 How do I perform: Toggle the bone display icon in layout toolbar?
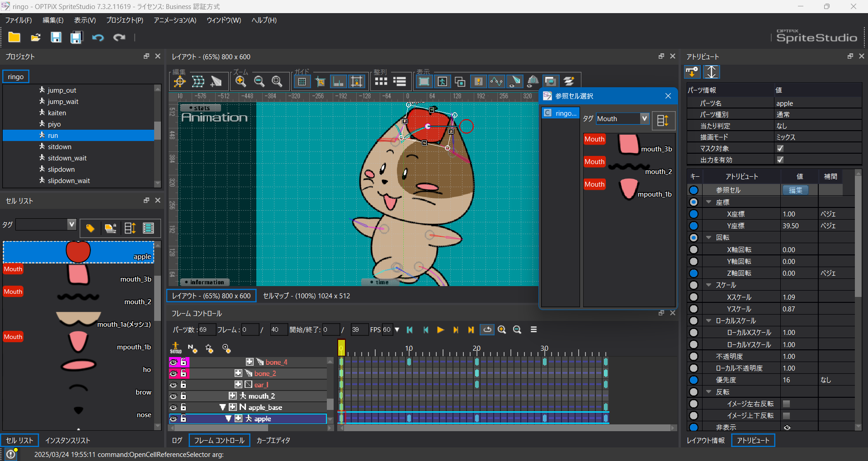coord(514,81)
